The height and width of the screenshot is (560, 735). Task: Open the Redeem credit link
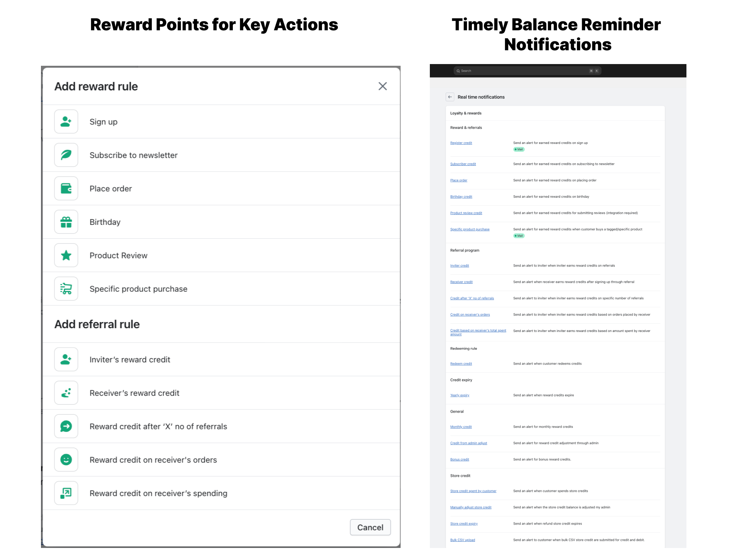click(x=461, y=364)
